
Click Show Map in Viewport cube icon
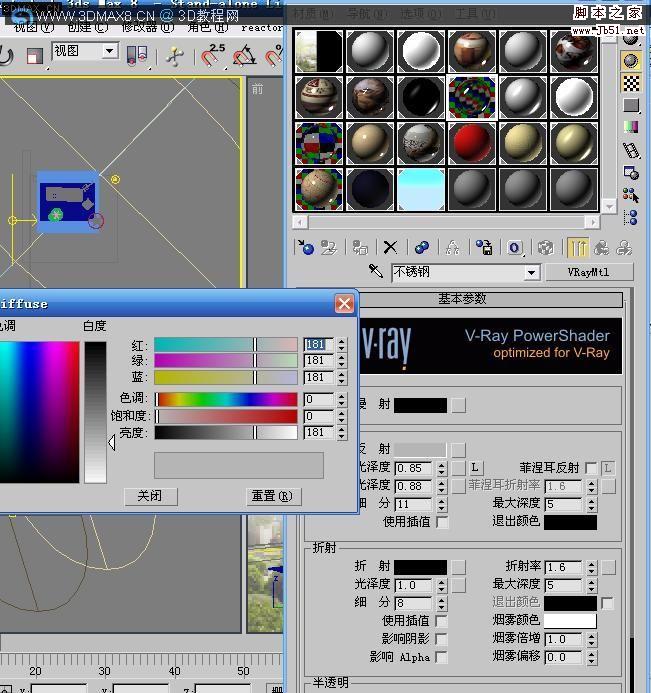546,248
